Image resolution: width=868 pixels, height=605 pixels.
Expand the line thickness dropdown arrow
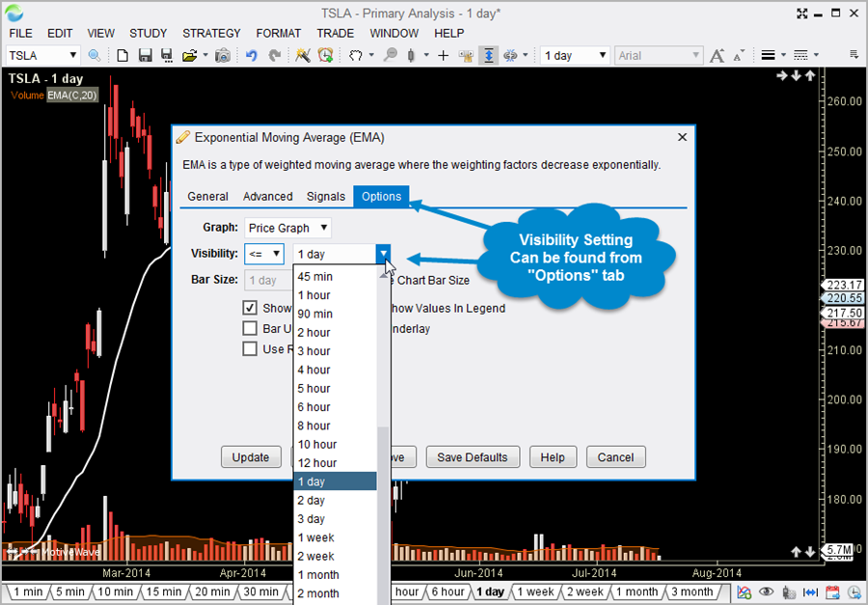click(783, 55)
